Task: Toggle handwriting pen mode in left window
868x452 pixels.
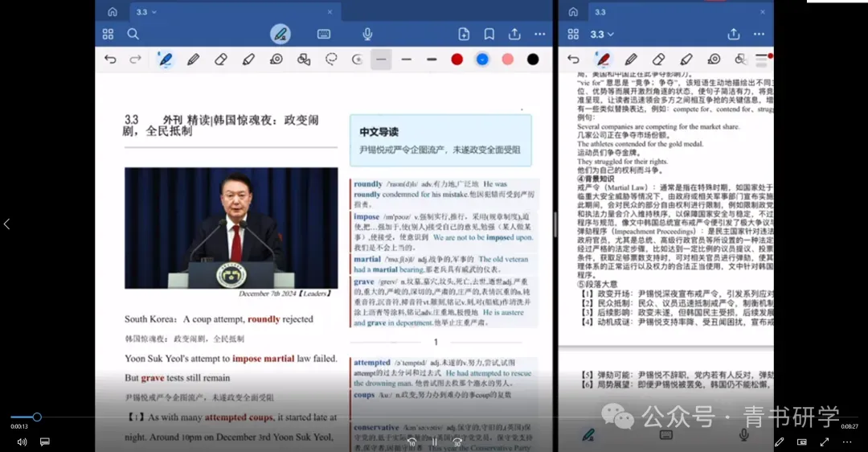Action: pyautogui.click(x=280, y=35)
